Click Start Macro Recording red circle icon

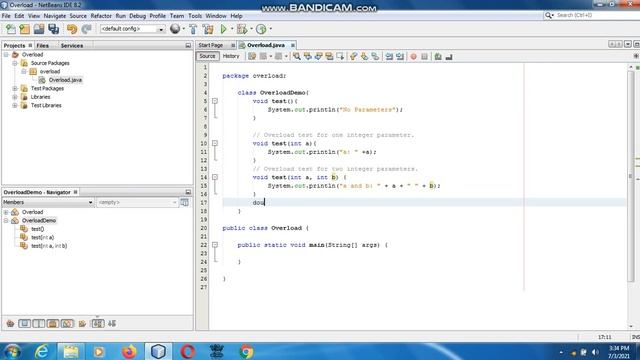(x=413, y=56)
